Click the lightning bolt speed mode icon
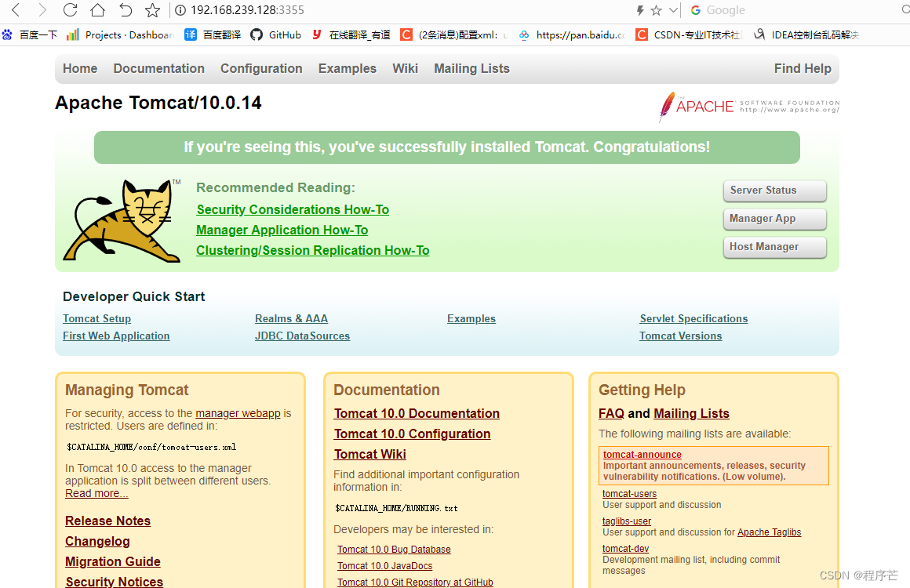 click(x=640, y=10)
